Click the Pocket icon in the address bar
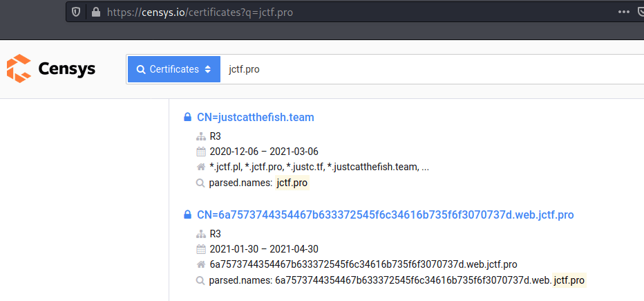This screenshot has width=644, height=301. pyautogui.click(x=641, y=12)
